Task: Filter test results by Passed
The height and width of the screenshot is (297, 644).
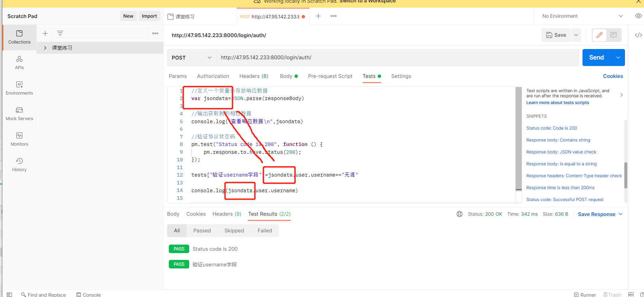Action: 202,231
